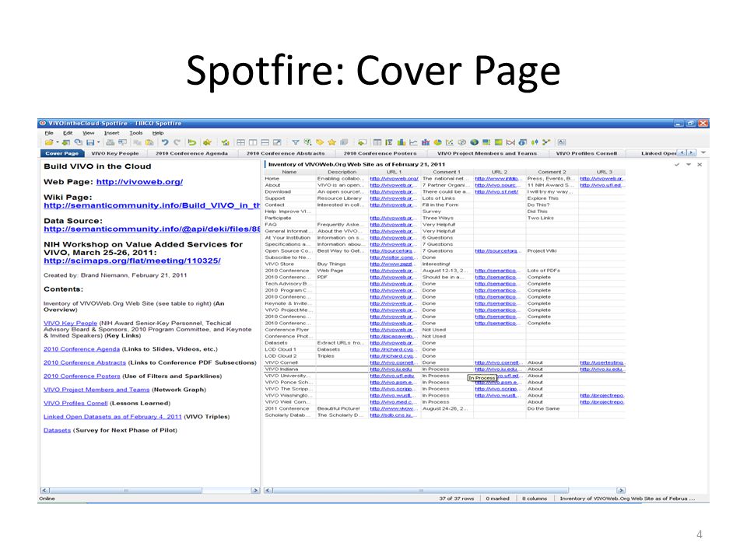Open the Data Source link in the text area
The height and width of the screenshot is (560, 747).
[x=152, y=229]
